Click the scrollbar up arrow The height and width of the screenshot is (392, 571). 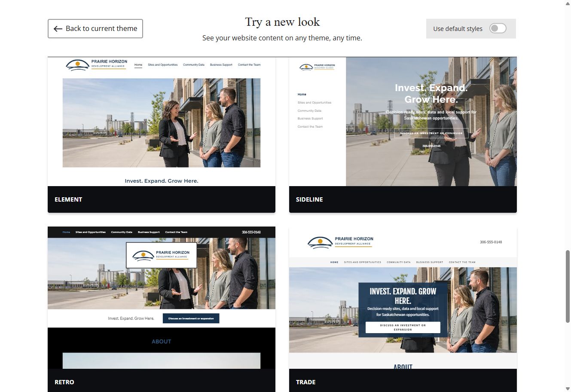[568, 3]
